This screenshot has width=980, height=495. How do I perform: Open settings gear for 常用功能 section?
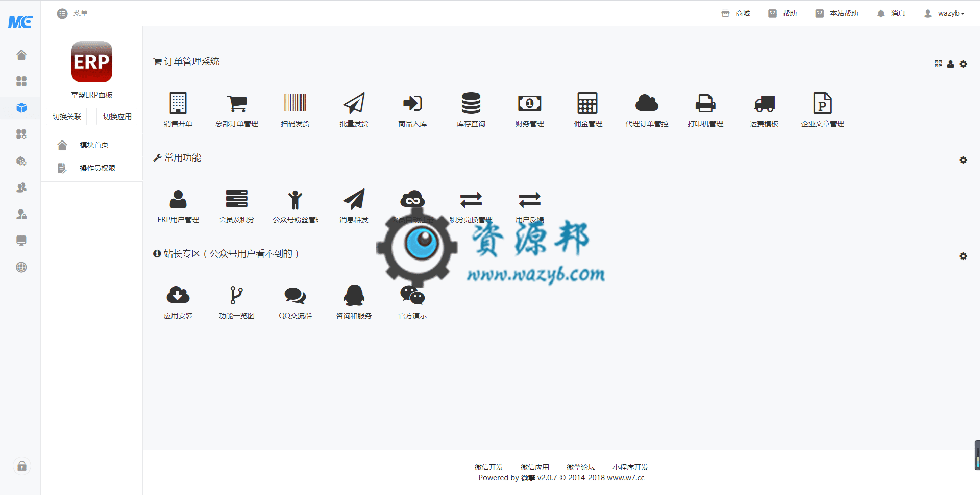point(963,160)
